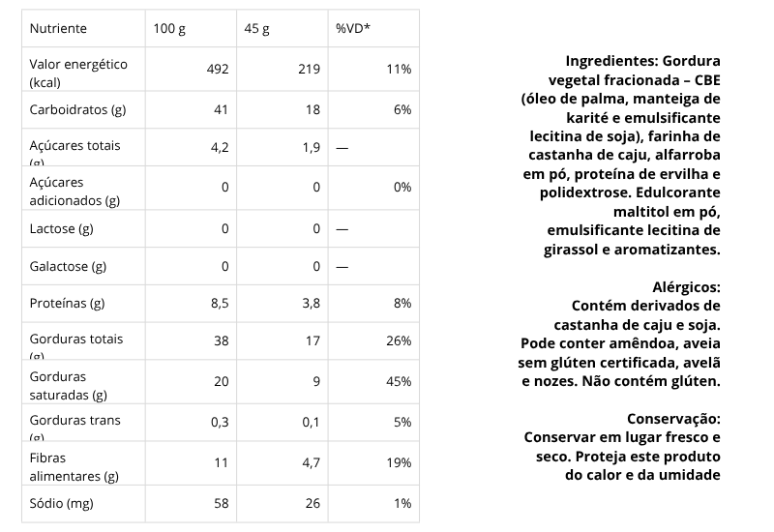Click the 26% Gorduras totais daily value
The height and width of the screenshot is (532, 774).
(x=398, y=340)
